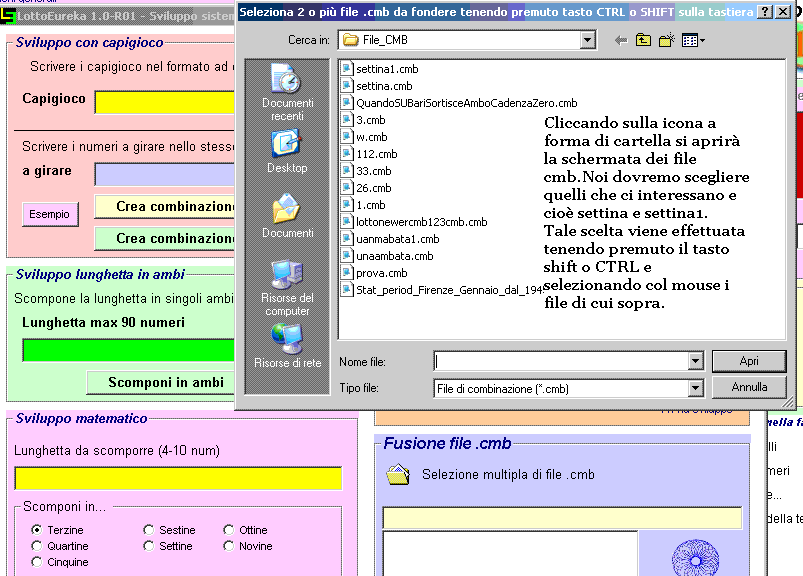Select the Novine radio button
The width and height of the screenshot is (803, 576).
(x=228, y=546)
